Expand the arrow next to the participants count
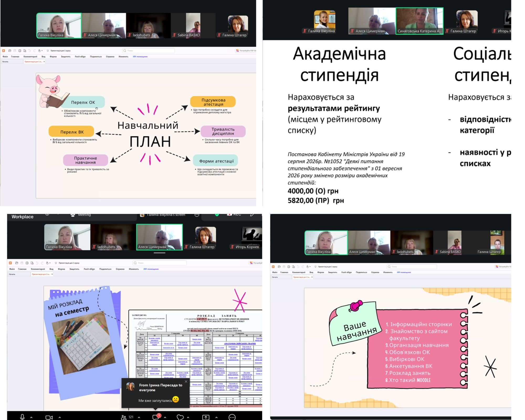Viewport: 525px width, 420px height. pyautogui.click(x=139, y=417)
